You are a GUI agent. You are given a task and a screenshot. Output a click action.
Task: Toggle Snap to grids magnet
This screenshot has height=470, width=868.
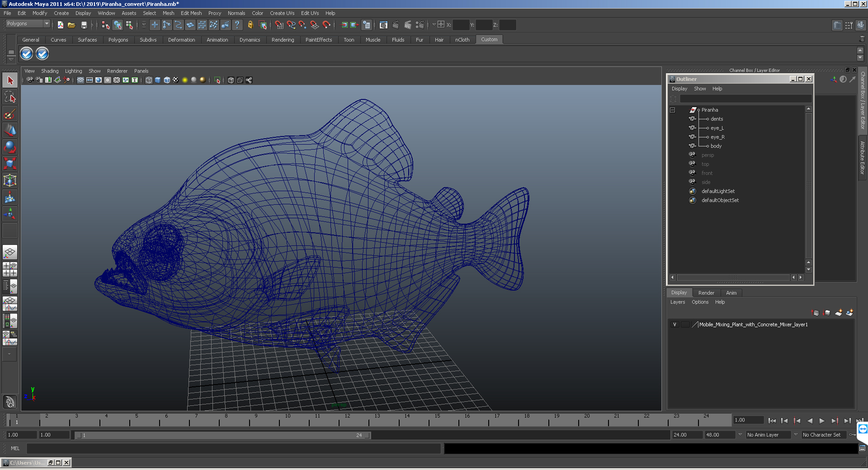[x=279, y=25]
